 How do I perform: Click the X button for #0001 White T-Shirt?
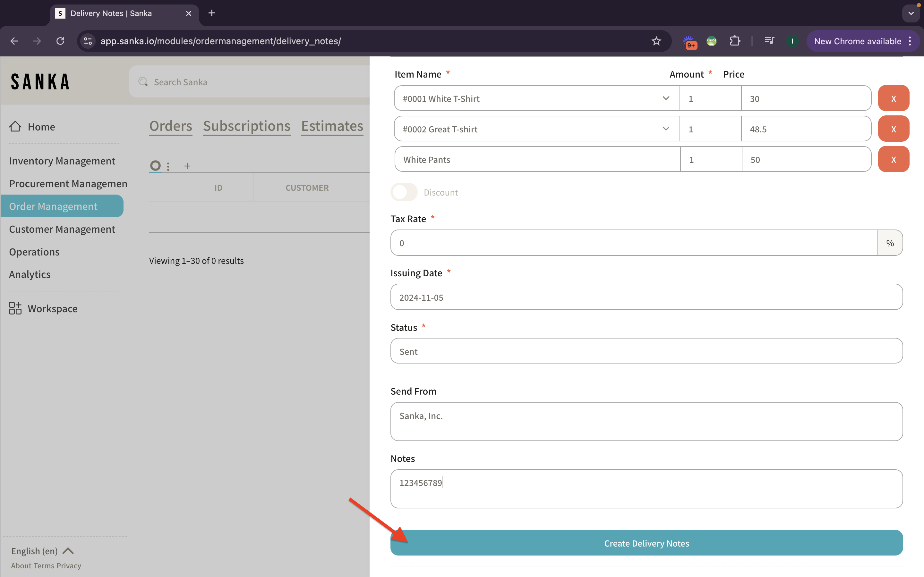894,98
